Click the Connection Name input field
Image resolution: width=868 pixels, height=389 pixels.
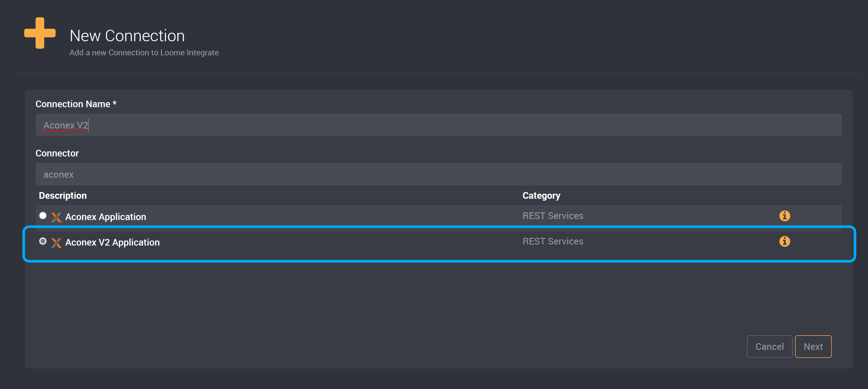coord(438,125)
